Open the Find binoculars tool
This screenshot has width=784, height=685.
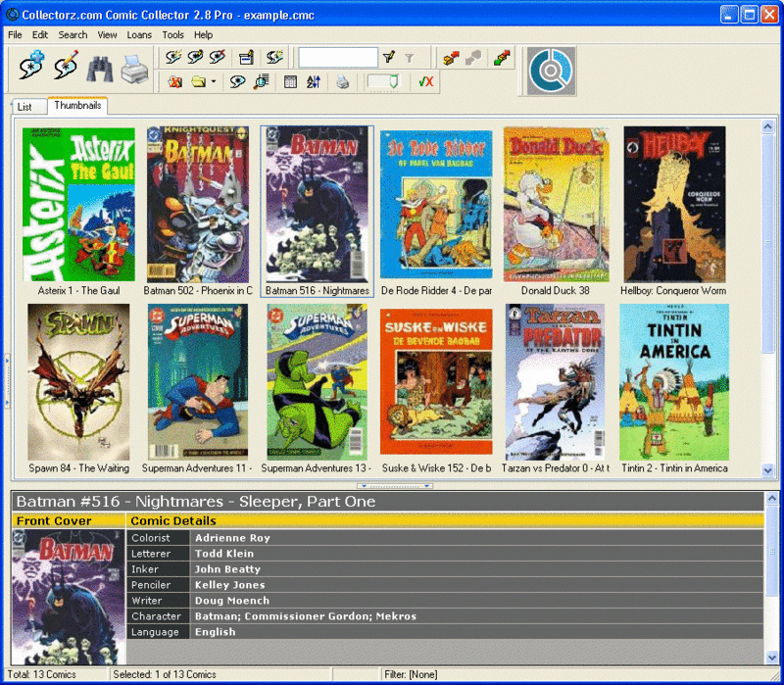click(100, 69)
